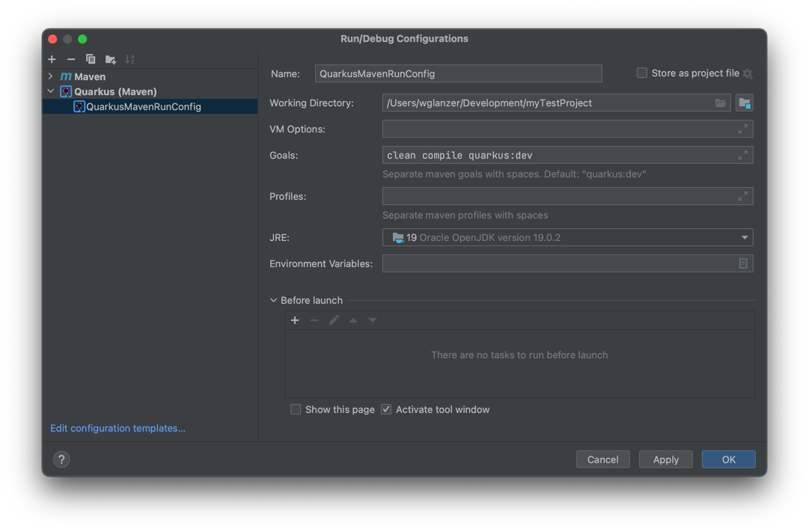Viewport: 809px width, 532px height.
Task: Select a Maven project as working directory
Action: (x=744, y=103)
